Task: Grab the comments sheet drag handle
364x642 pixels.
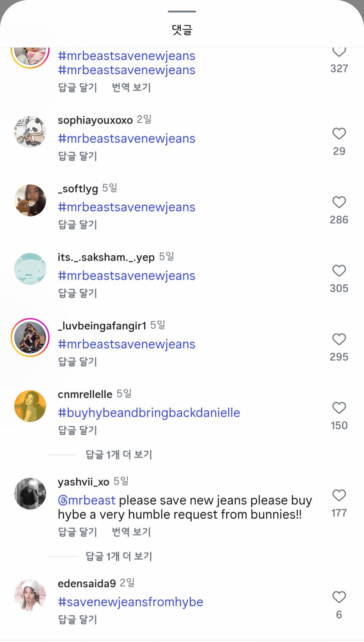Action: [x=182, y=11]
